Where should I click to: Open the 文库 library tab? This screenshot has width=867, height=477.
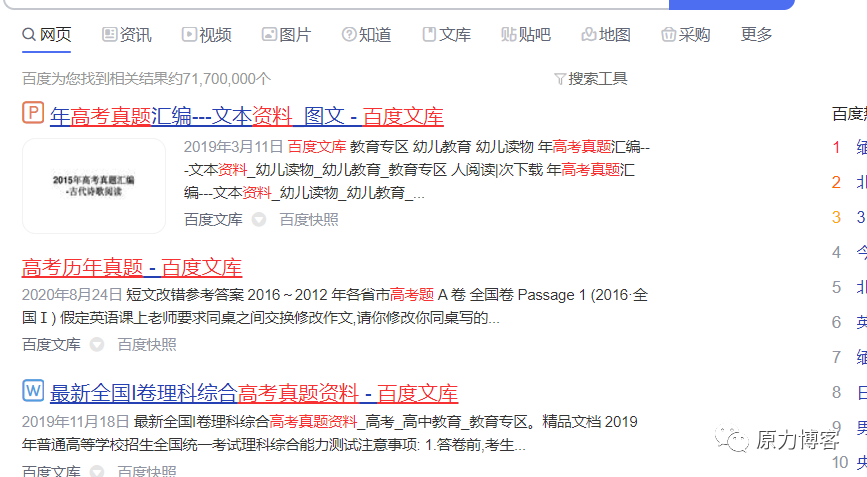point(447,35)
